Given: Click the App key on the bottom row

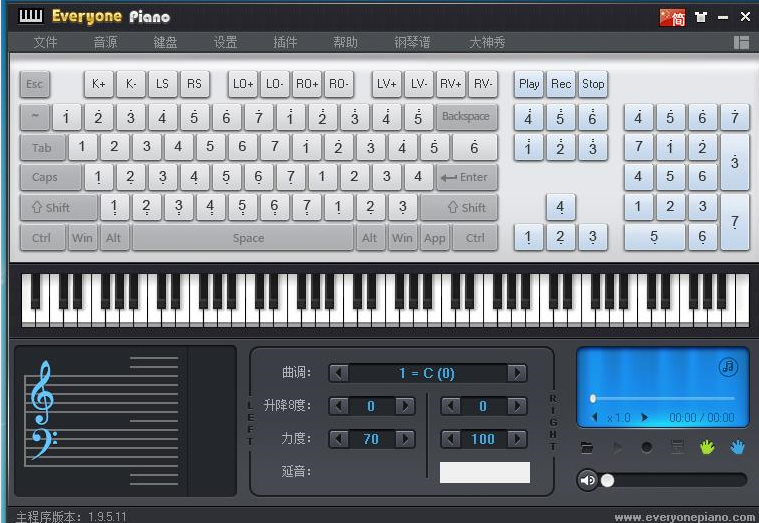Looking at the screenshot, I should [x=435, y=238].
